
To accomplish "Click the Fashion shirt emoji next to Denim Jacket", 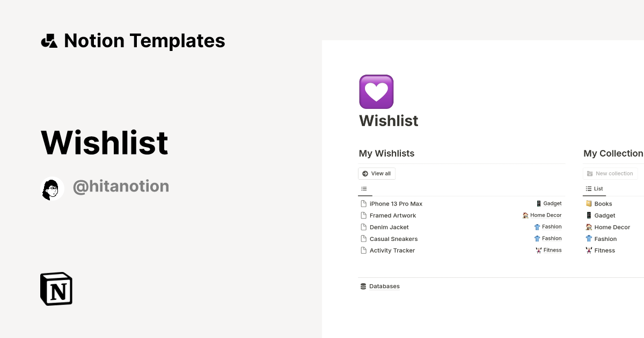I will [x=538, y=227].
